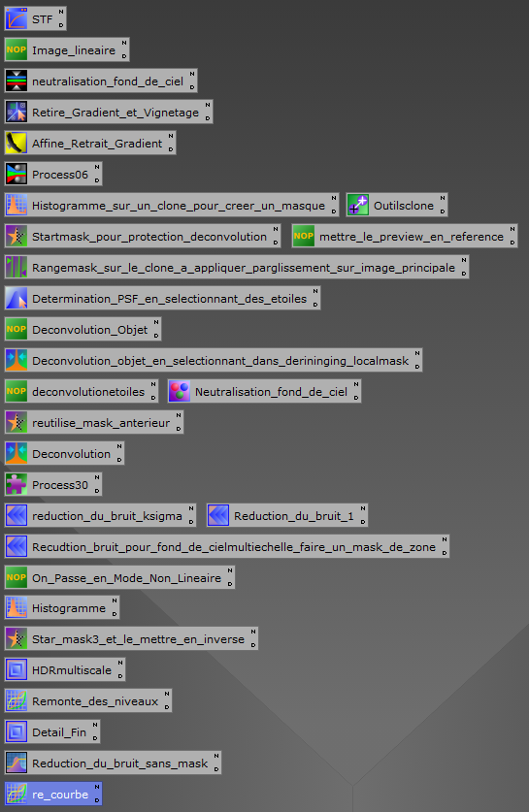Click NOP icon of Deconvolution_Objet
This screenshot has width=529, height=812.
[x=17, y=329]
